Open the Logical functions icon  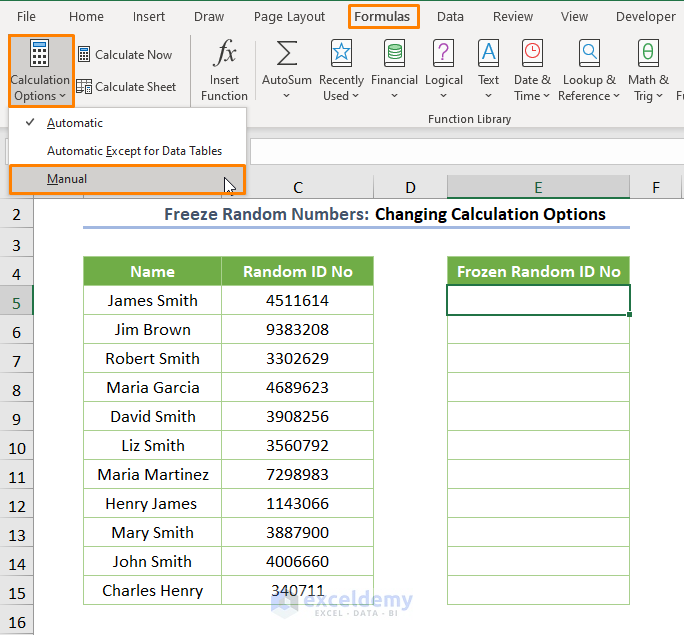pos(443,54)
